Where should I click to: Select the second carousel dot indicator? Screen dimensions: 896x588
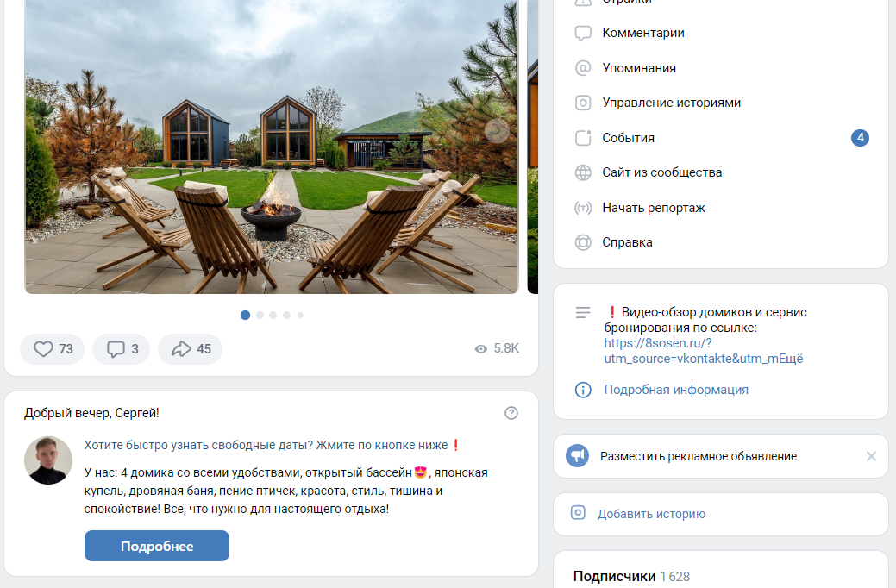[x=260, y=315]
